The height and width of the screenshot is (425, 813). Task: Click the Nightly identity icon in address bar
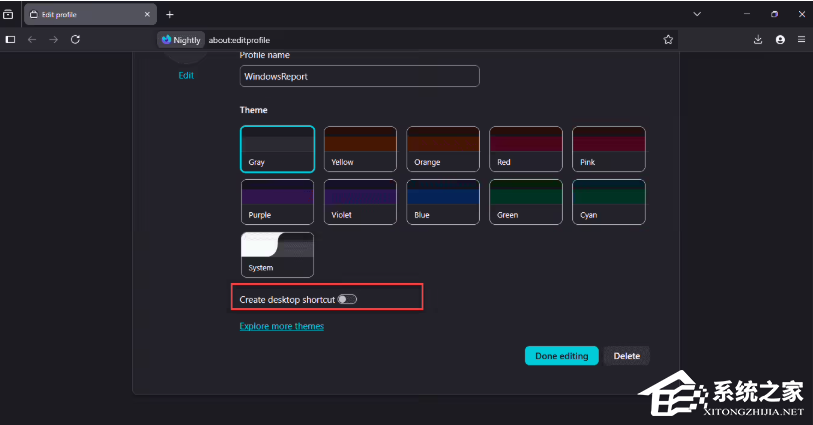click(x=181, y=40)
